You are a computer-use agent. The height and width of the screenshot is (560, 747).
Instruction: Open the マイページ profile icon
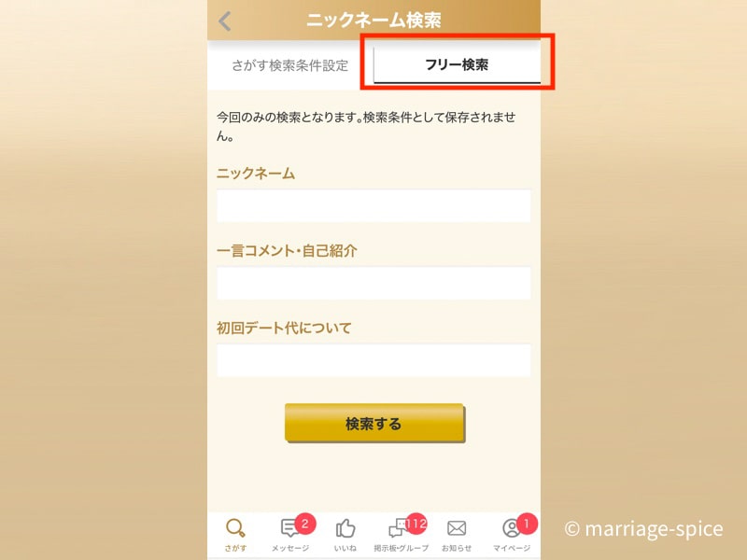point(511,528)
